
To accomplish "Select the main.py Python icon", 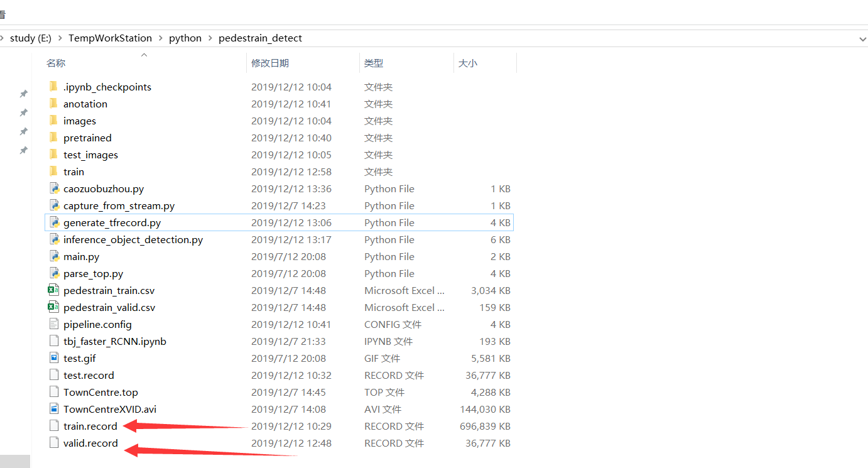I will [53, 256].
